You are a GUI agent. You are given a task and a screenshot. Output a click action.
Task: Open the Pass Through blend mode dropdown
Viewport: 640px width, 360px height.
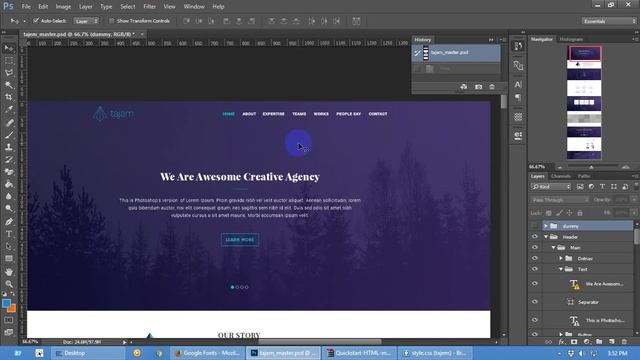click(560, 200)
